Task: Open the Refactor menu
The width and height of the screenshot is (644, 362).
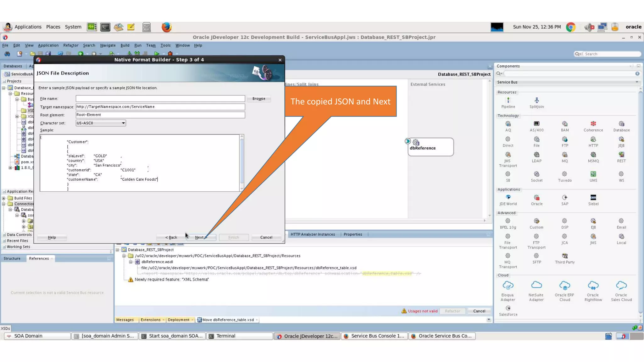Action: (x=70, y=45)
